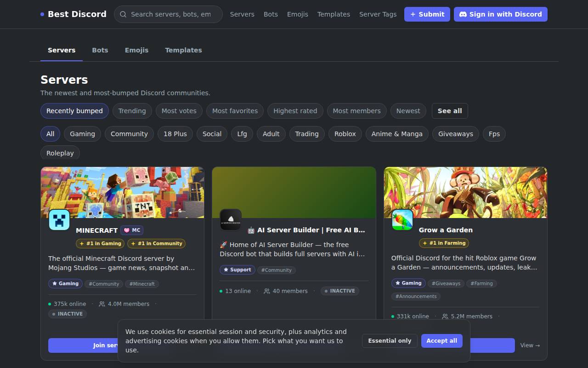Filter by Gaming category chip
The width and height of the screenshot is (588, 368).
(x=83, y=134)
